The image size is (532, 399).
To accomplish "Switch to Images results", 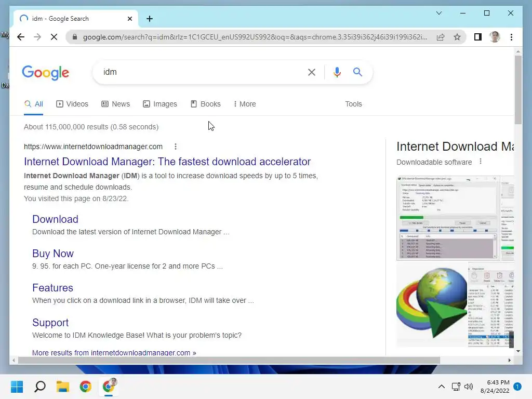I will coord(160,104).
